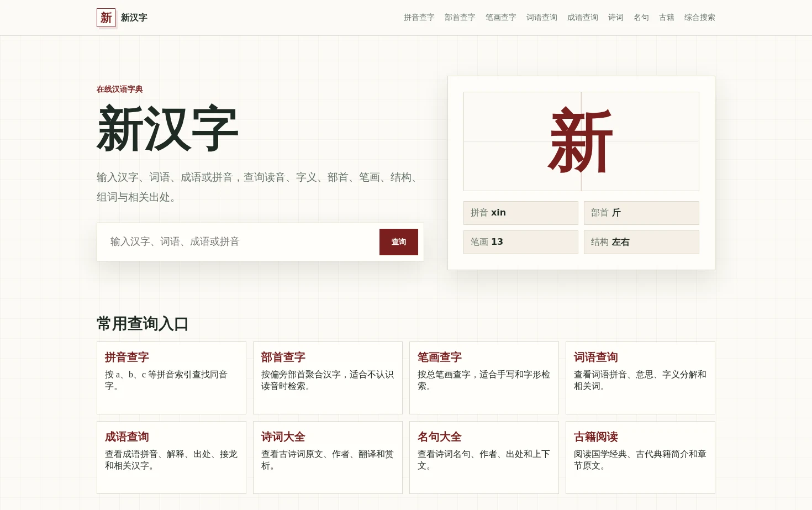812x510 pixels.
Task: Open the 诗词大全 entry card
Action: [328, 458]
